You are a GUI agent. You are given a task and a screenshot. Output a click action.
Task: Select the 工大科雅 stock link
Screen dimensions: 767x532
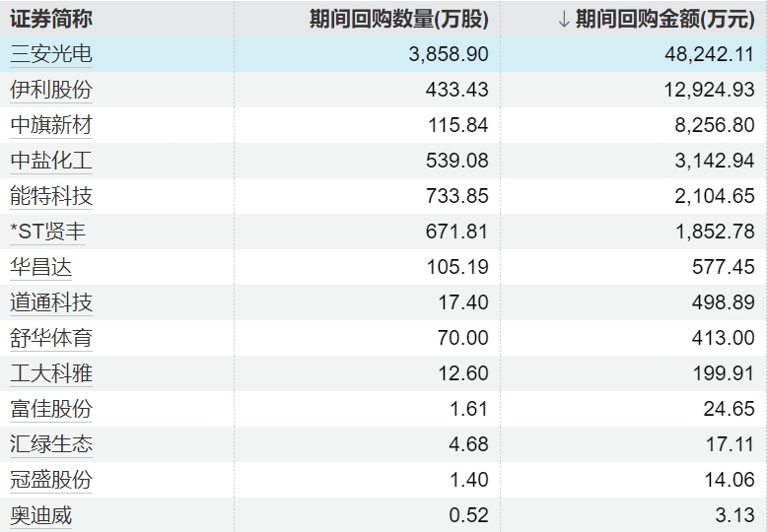51,373
